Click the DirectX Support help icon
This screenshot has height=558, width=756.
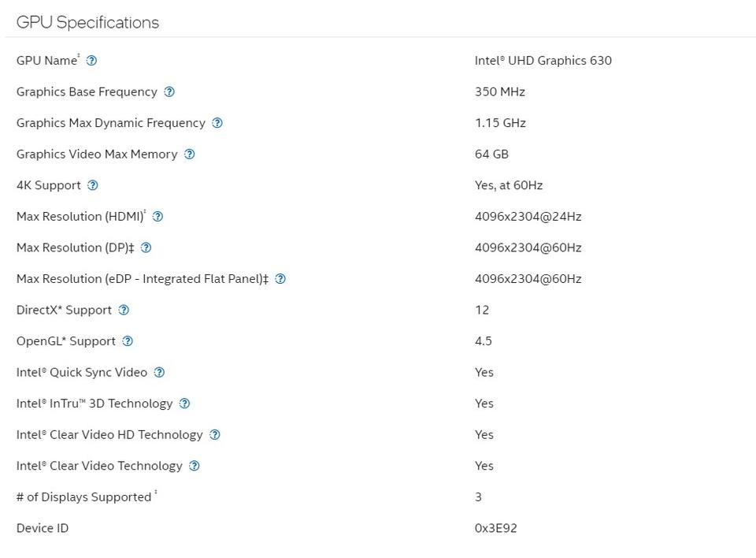(124, 310)
